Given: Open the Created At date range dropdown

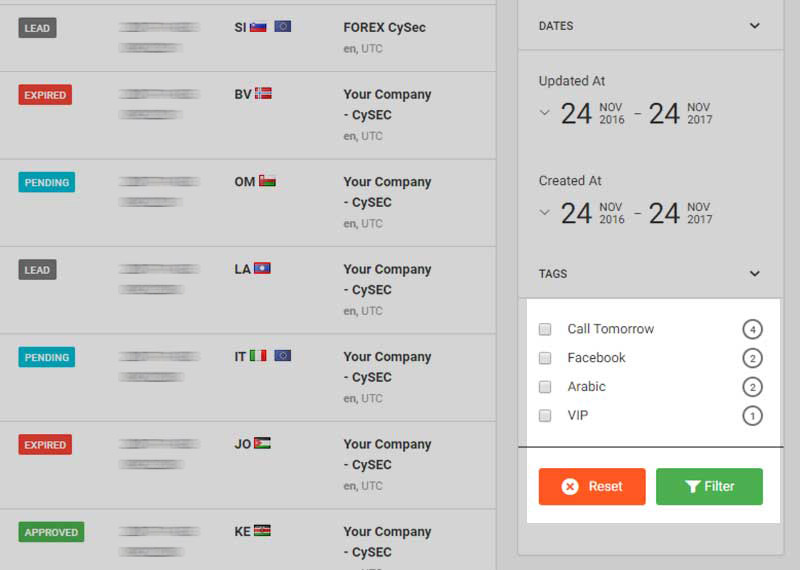Looking at the screenshot, I should tap(545, 212).
